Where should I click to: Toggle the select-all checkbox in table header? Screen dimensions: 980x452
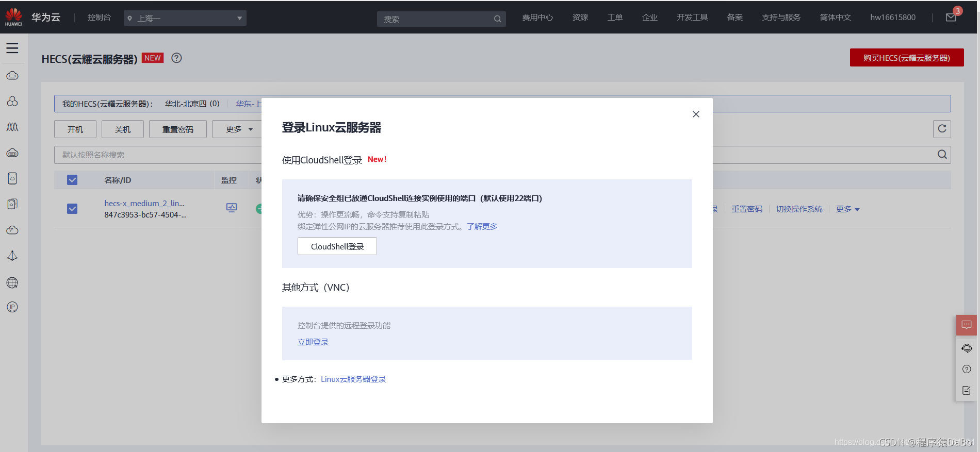pos(72,180)
